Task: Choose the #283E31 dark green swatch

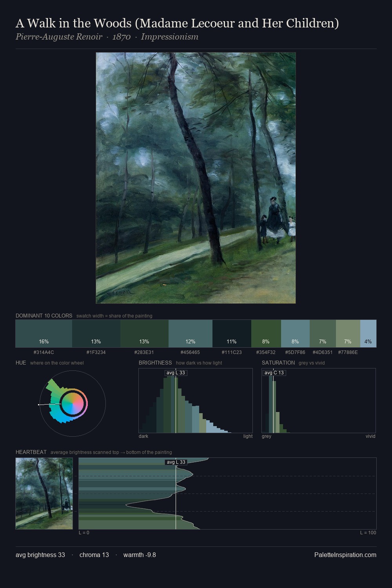Action: [x=144, y=334]
